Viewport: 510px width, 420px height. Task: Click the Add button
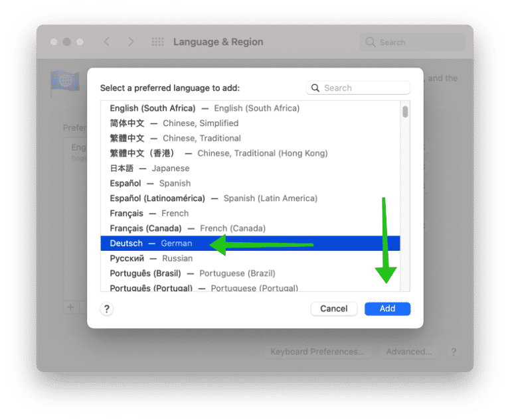pos(387,309)
